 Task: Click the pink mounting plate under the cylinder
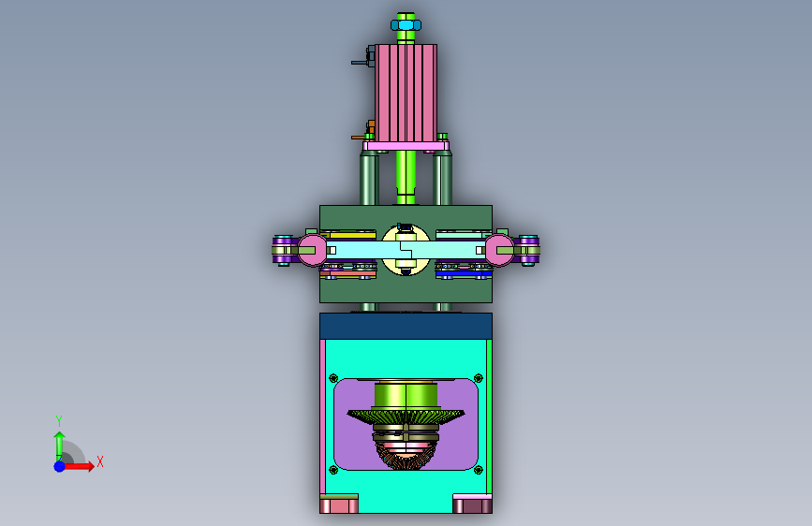(406, 146)
